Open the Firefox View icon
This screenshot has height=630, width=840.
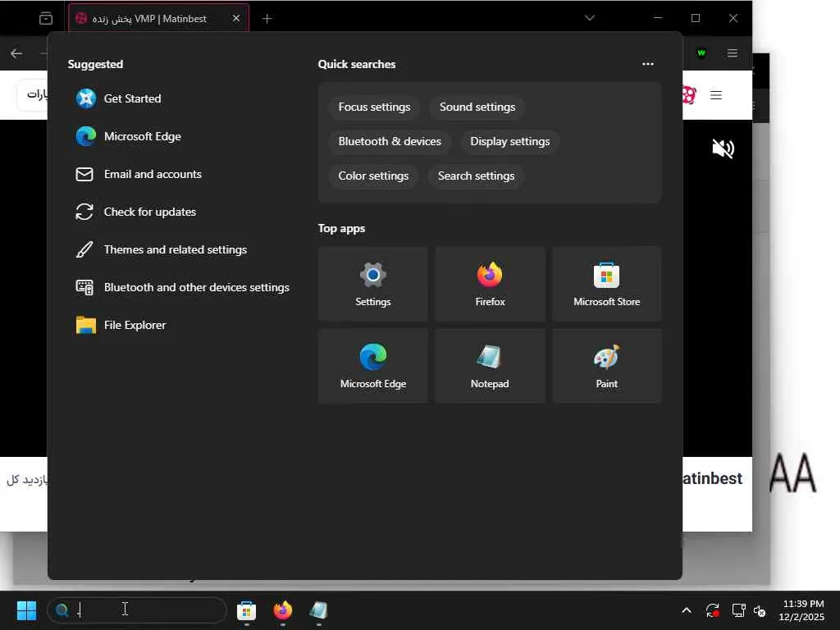pyautogui.click(x=46, y=19)
